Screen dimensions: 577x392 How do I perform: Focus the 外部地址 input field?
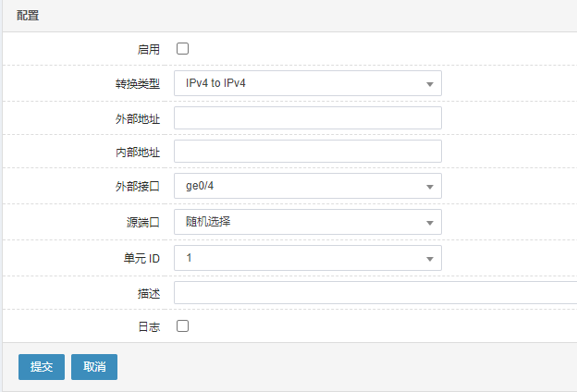click(x=308, y=118)
